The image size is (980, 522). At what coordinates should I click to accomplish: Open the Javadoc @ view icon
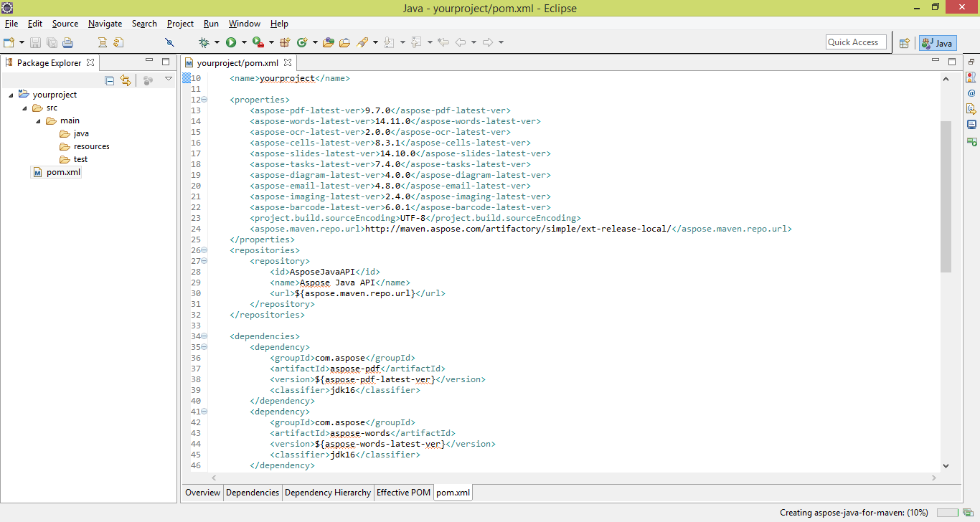click(x=971, y=93)
